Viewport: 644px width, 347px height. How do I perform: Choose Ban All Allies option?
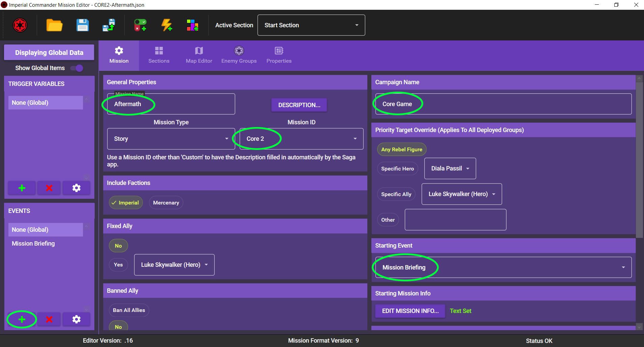[x=129, y=310]
